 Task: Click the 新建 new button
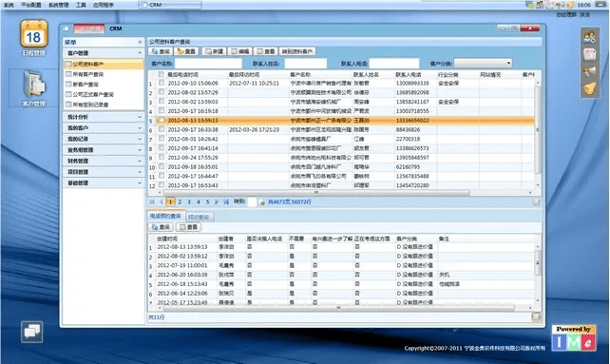(x=215, y=51)
